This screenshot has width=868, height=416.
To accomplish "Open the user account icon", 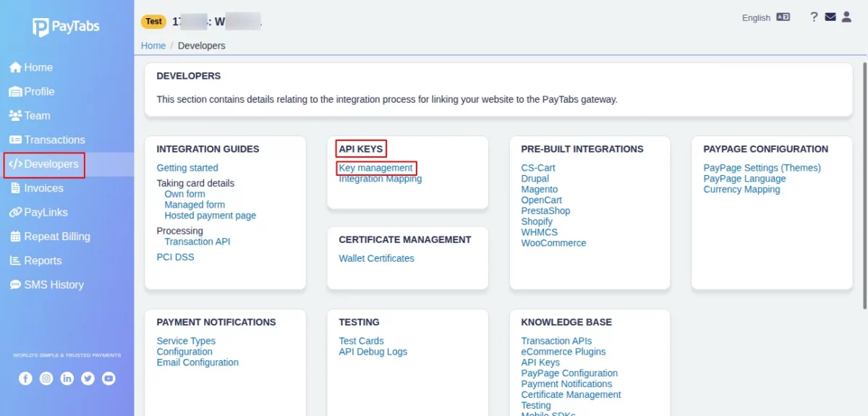I will [x=846, y=17].
